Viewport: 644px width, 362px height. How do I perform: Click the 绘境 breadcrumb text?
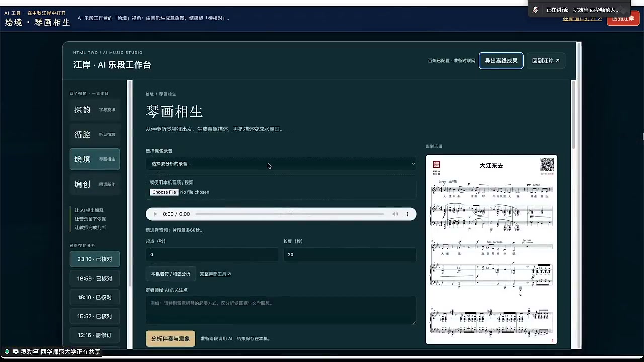(150, 94)
